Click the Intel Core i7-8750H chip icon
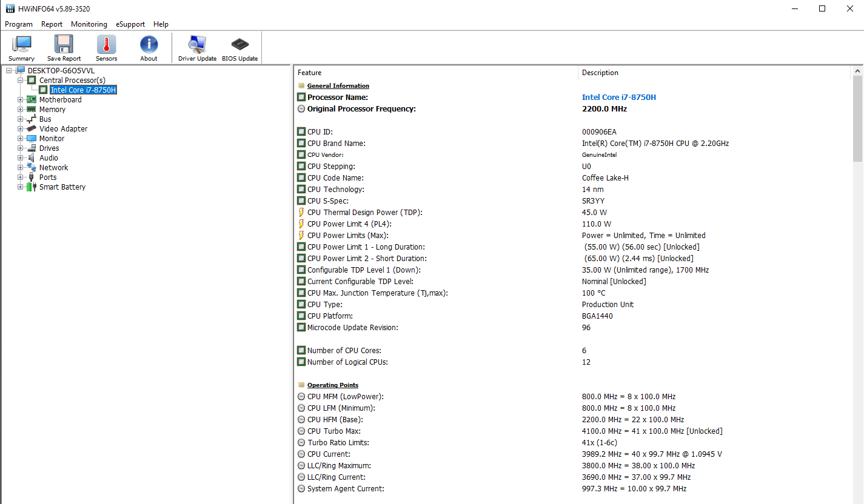The height and width of the screenshot is (504, 864). point(43,90)
